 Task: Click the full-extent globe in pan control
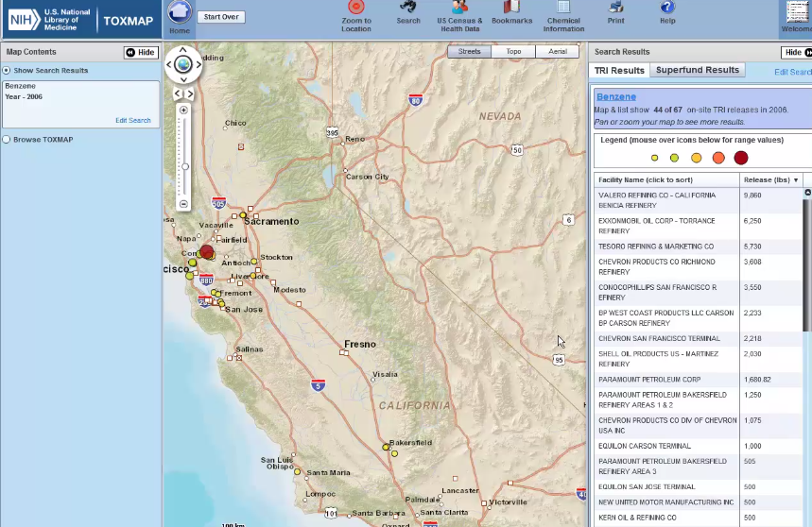click(183, 64)
